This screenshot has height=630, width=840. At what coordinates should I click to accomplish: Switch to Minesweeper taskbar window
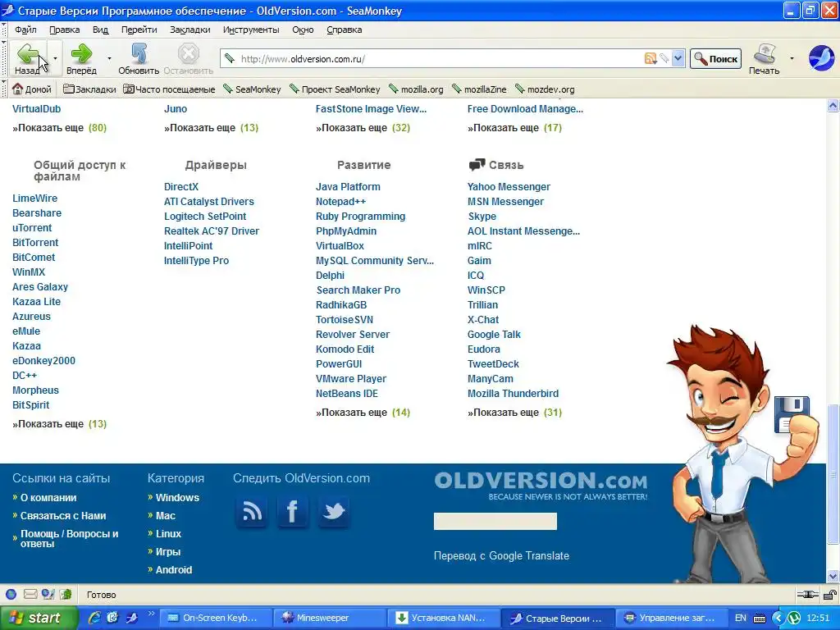(x=328, y=618)
